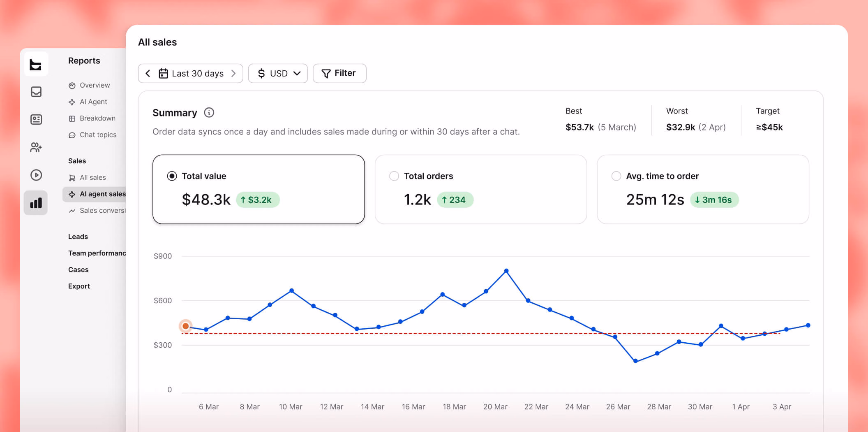Click the chart peak data point at $800
The height and width of the screenshot is (432, 868).
pos(506,271)
